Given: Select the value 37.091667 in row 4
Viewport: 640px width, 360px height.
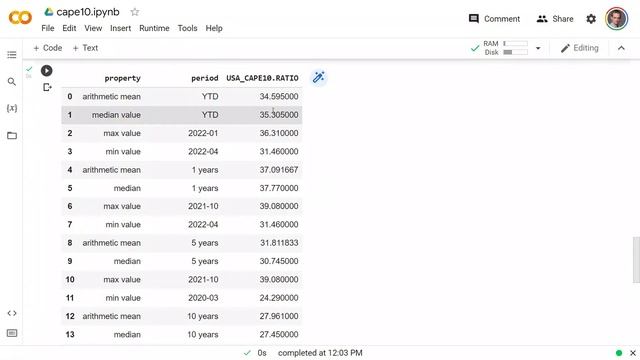Looking at the screenshot, I should (279, 170).
